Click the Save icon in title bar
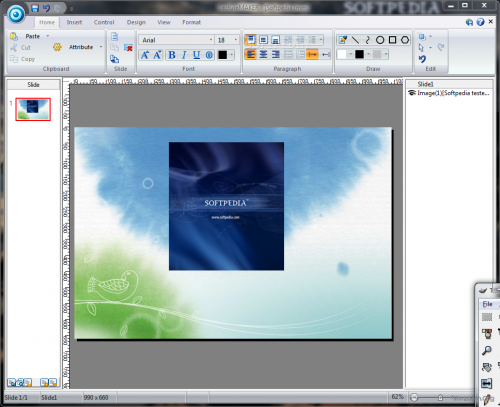This screenshot has height=407, width=500. 35,8
